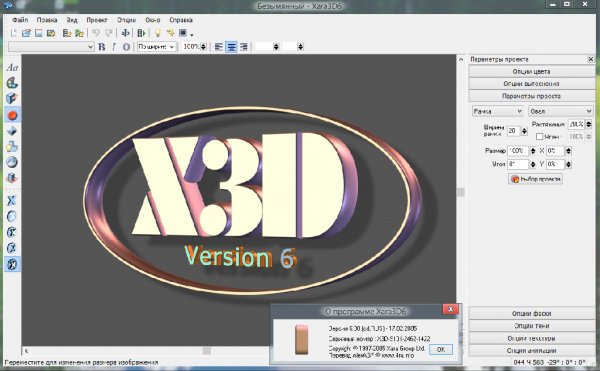Open the Color options palette tool
The image size is (600, 371).
[x=12, y=83]
